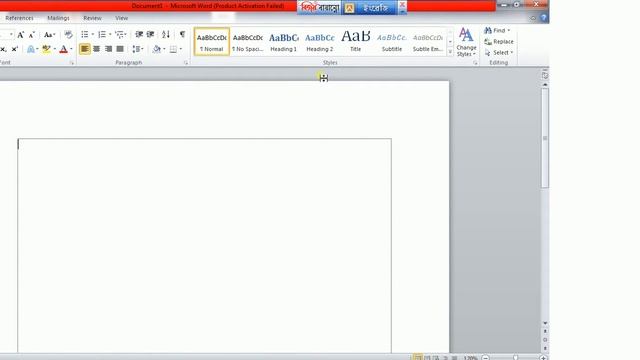The height and width of the screenshot is (360, 640).
Task: Click the Bullets list icon
Action: pos(84,35)
